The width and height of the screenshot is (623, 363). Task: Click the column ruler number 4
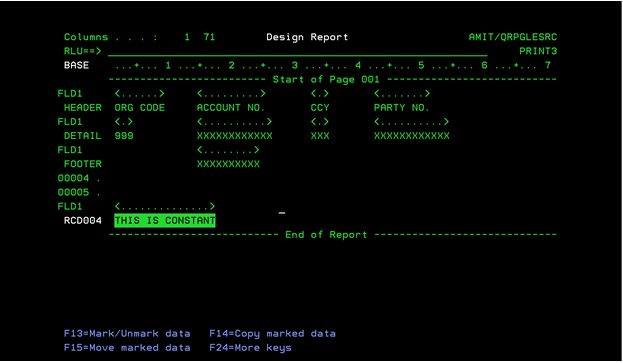coord(358,65)
